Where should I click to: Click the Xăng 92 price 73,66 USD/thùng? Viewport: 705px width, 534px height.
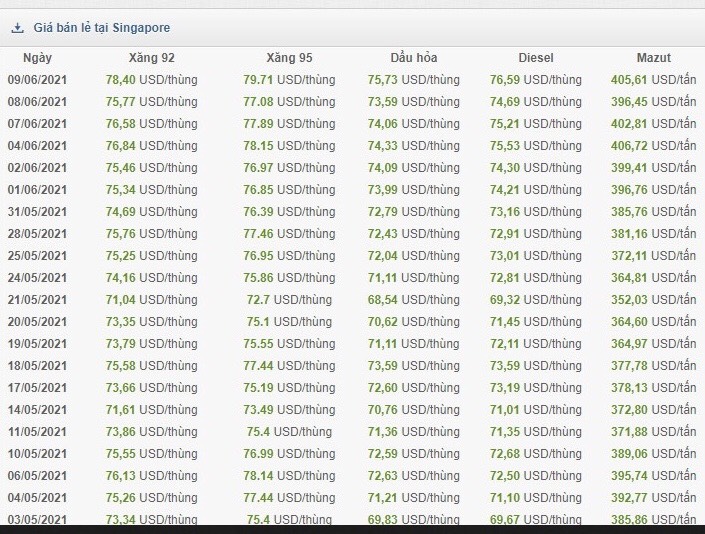coord(152,388)
